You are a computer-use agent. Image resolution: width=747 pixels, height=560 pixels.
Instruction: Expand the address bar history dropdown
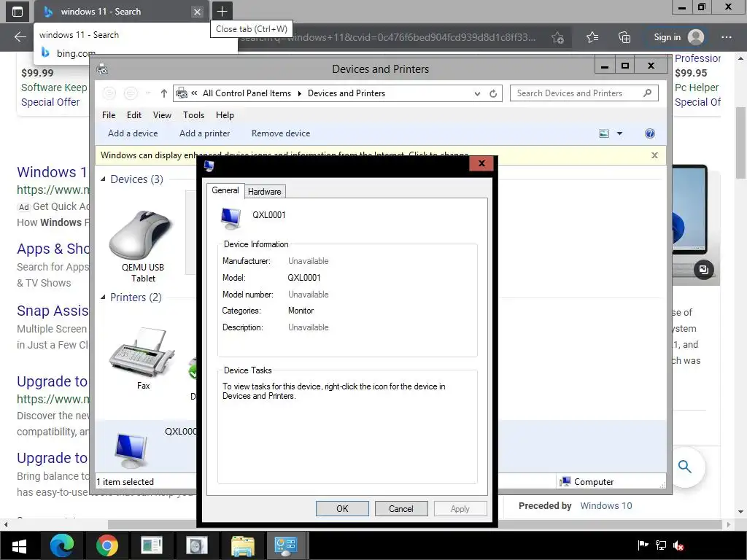click(x=477, y=94)
